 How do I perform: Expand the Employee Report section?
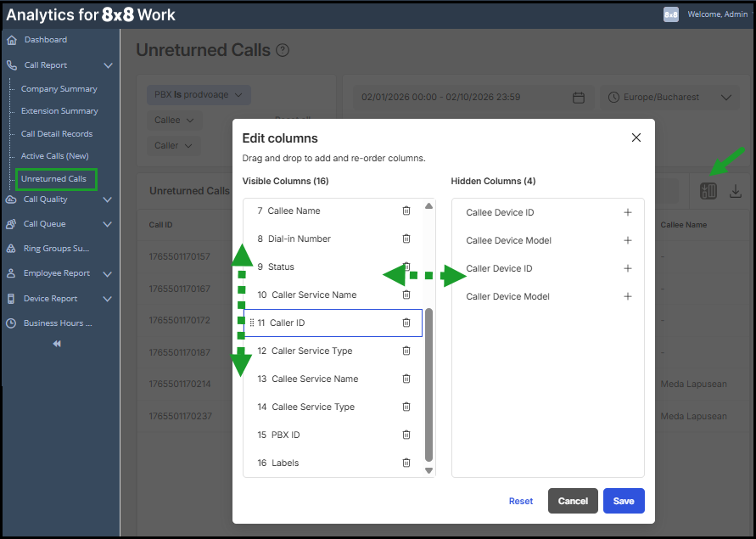click(x=108, y=273)
